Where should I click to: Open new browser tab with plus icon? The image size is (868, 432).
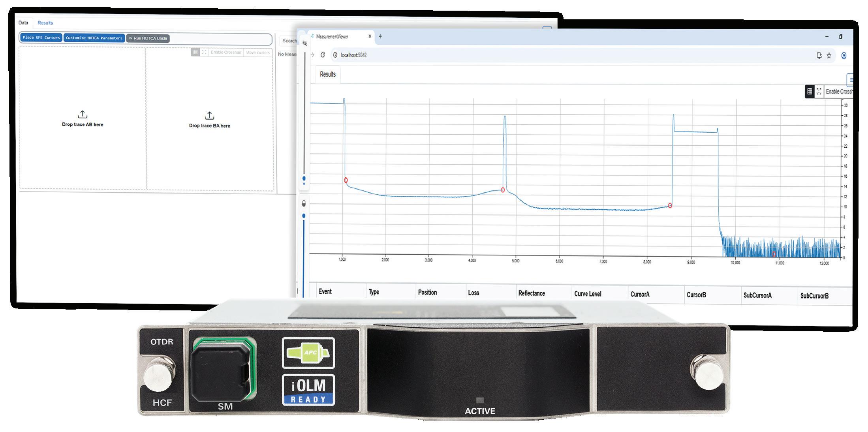point(380,36)
